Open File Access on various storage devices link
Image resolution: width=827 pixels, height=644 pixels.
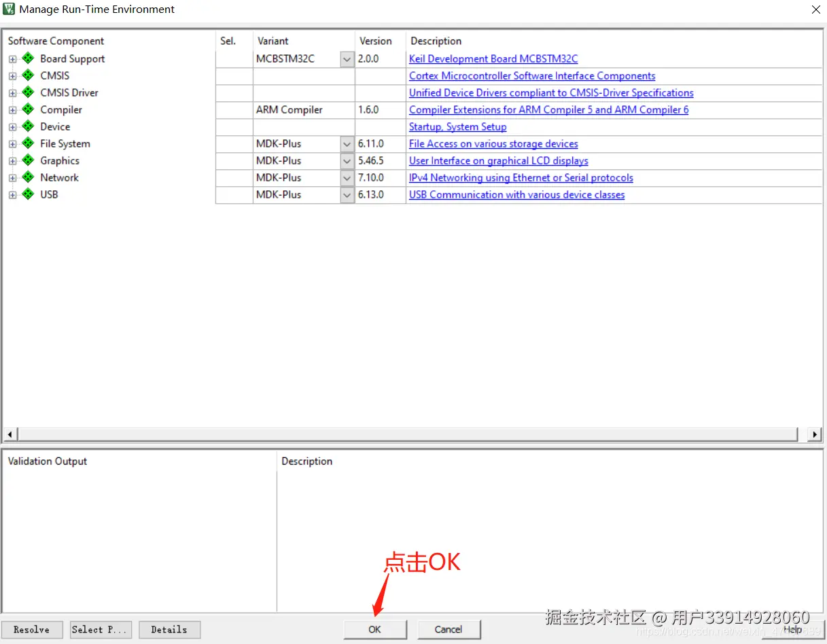(493, 144)
